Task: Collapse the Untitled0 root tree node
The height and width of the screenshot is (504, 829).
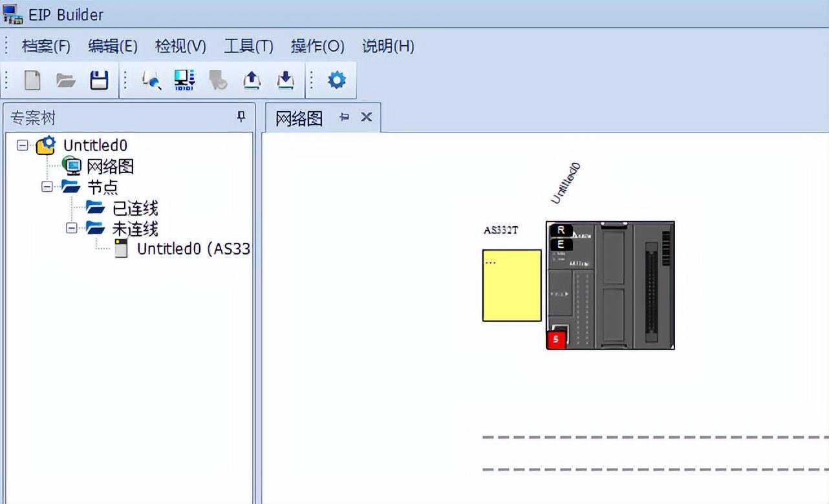Action: click(23, 145)
